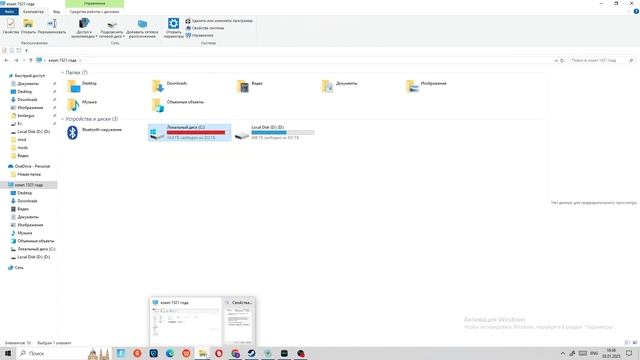The image size is (640, 360).
Task: Open the Windows Start menu
Action: point(8,353)
